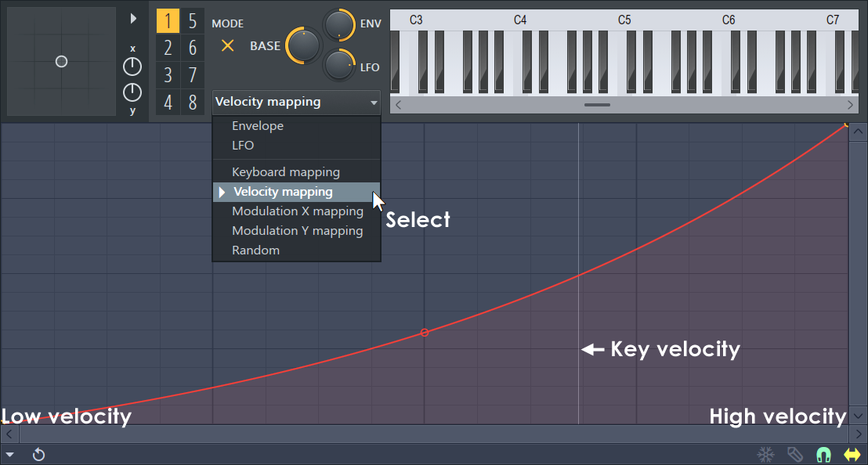Select articulator slot 4
This screenshot has height=465, width=868.
coord(168,103)
